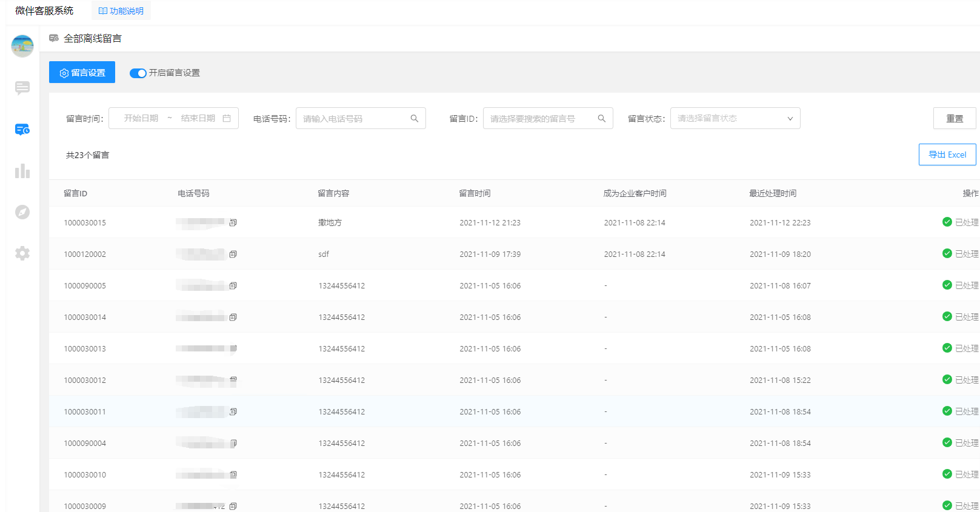
Task: Select message ID 1000030015
Action: 85,222
